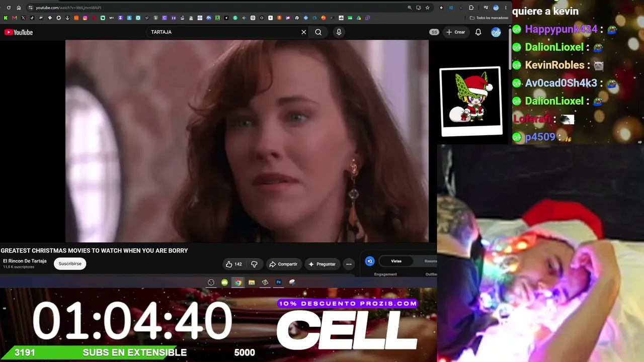Select the Vistas tab
Screen dimensions: 644x362
pyautogui.click(x=396, y=261)
